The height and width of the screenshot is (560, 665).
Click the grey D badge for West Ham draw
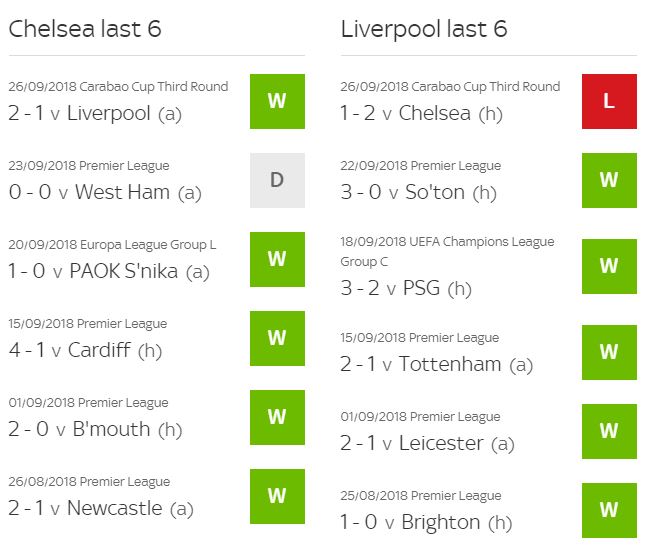[x=277, y=180]
